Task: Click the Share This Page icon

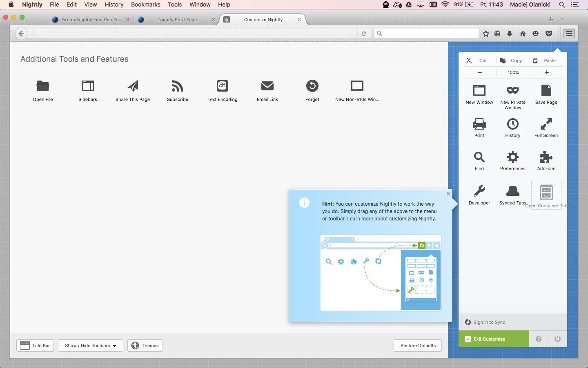Action: pyautogui.click(x=133, y=86)
